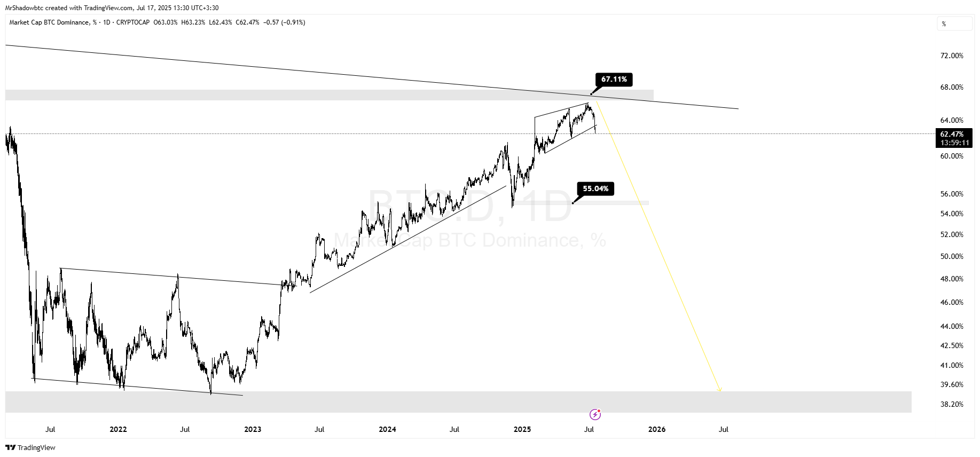The image size is (980, 457).
Task: Click the -0.57 (-0.91%) change value
Action: (x=284, y=22)
